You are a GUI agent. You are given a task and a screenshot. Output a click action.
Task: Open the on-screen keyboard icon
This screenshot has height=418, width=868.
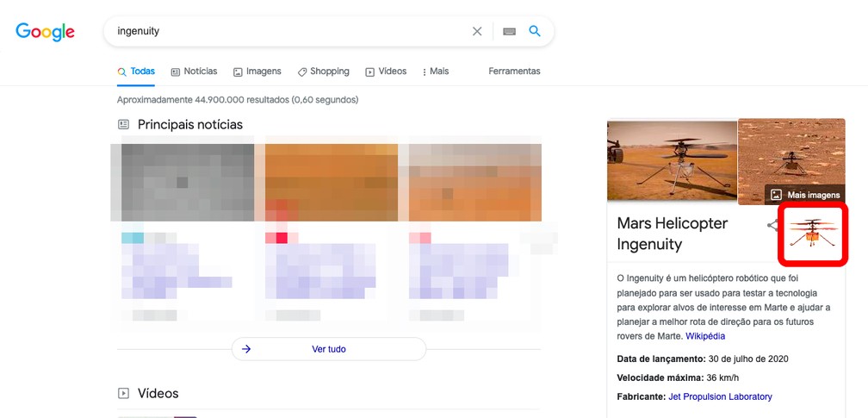pyautogui.click(x=509, y=32)
